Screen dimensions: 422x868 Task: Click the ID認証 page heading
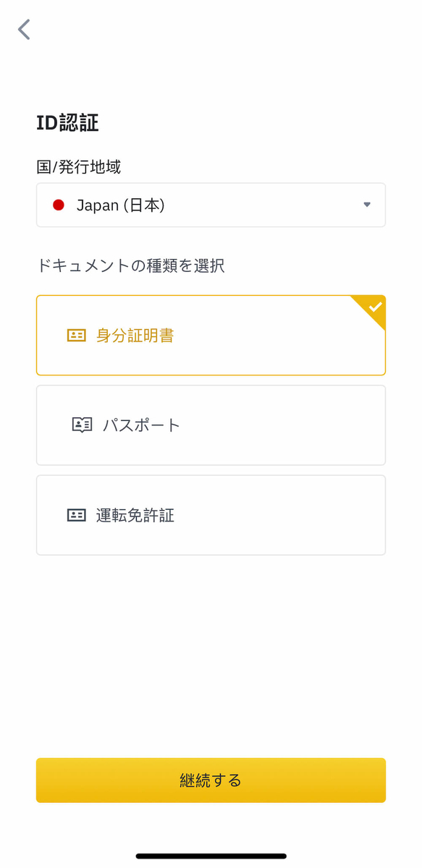click(x=67, y=123)
